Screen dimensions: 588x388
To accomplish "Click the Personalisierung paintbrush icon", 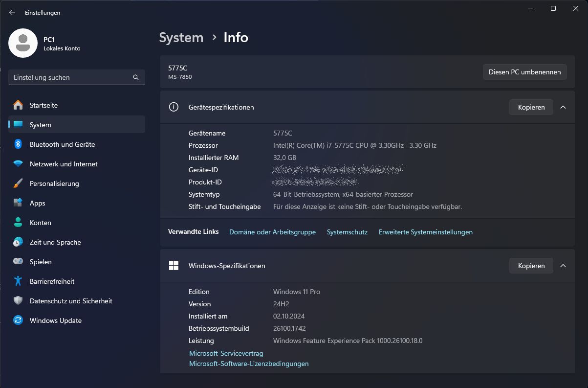I will 18,183.
